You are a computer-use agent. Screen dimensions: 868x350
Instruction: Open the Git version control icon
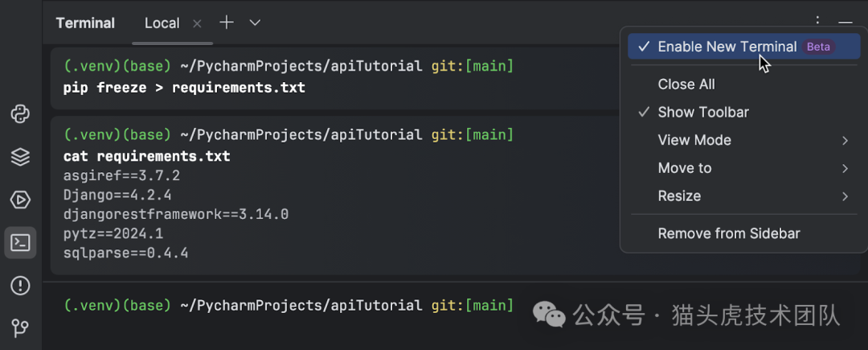pyautogui.click(x=20, y=327)
